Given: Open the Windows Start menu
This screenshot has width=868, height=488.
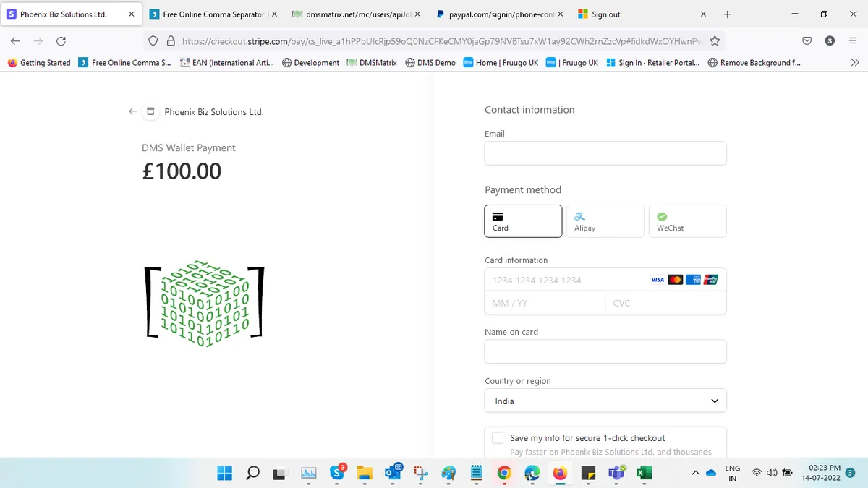Looking at the screenshot, I should [225, 473].
